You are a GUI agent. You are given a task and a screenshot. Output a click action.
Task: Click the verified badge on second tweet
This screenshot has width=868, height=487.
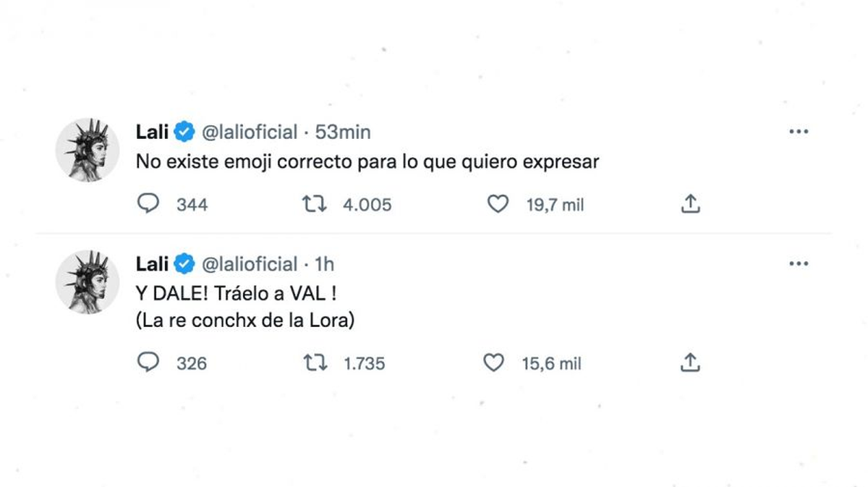tap(185, 264)
